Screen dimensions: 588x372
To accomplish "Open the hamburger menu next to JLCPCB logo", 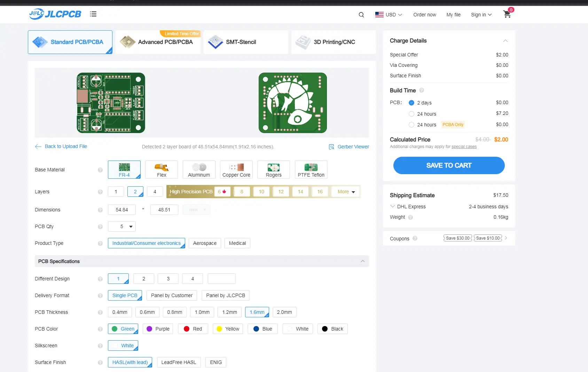I will 93,14.
